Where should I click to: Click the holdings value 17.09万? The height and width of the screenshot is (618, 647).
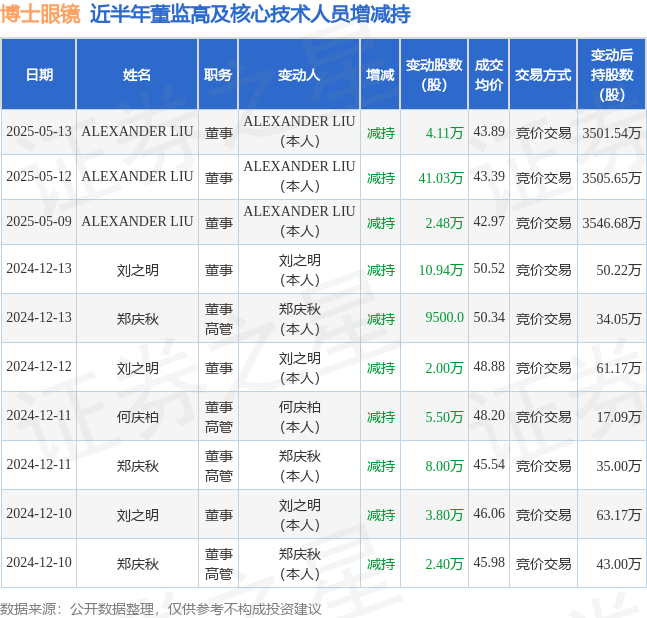pos(619,417)
